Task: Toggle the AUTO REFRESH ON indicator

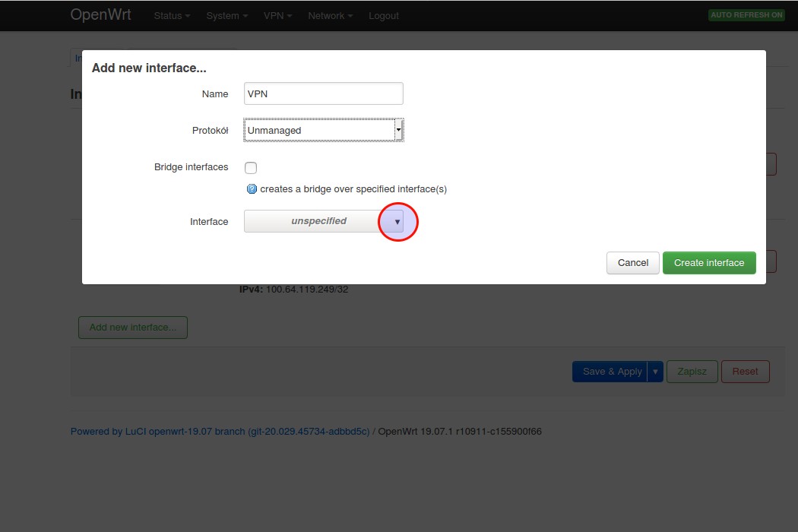Action: (x=746, y=15)
